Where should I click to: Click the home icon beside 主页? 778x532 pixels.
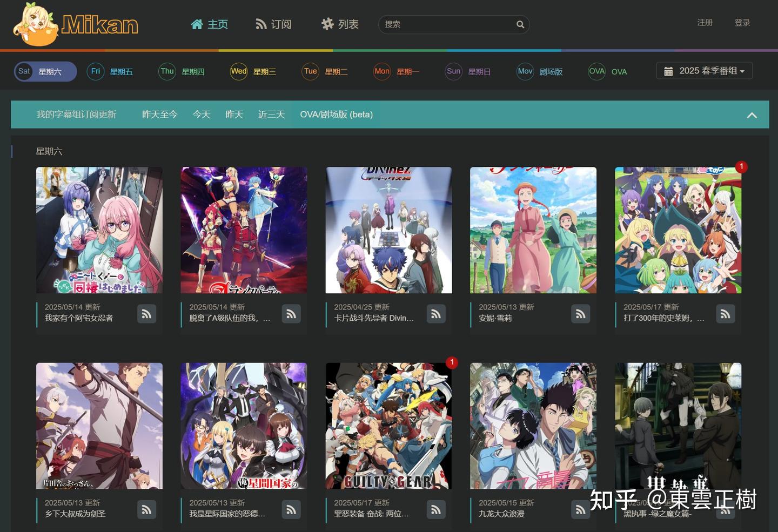coord(197,24)
